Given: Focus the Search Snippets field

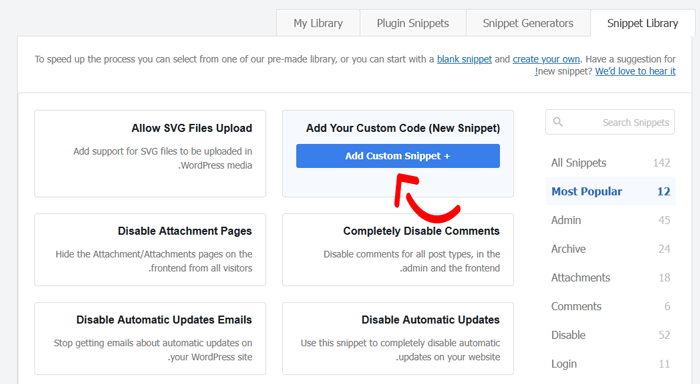Looking at the screenshot, I should 610,122.
